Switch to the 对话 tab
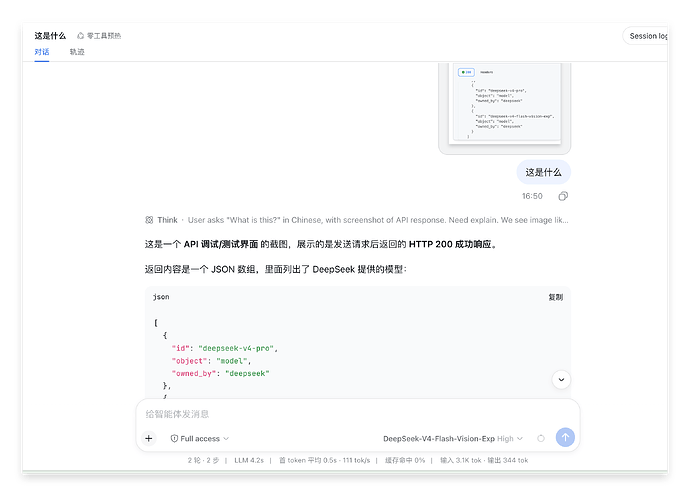690x495 pixels. point(42,52)
